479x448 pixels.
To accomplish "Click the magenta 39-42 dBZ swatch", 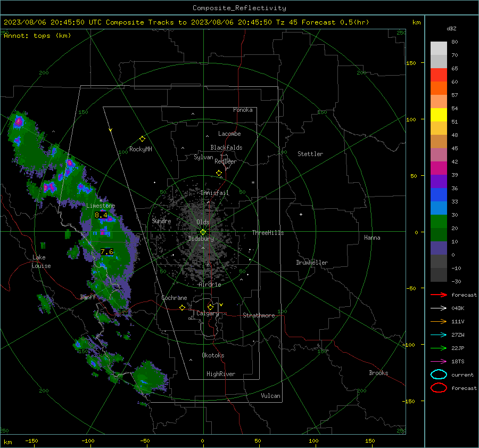I will pyautogui.click(x=439, y=168).
